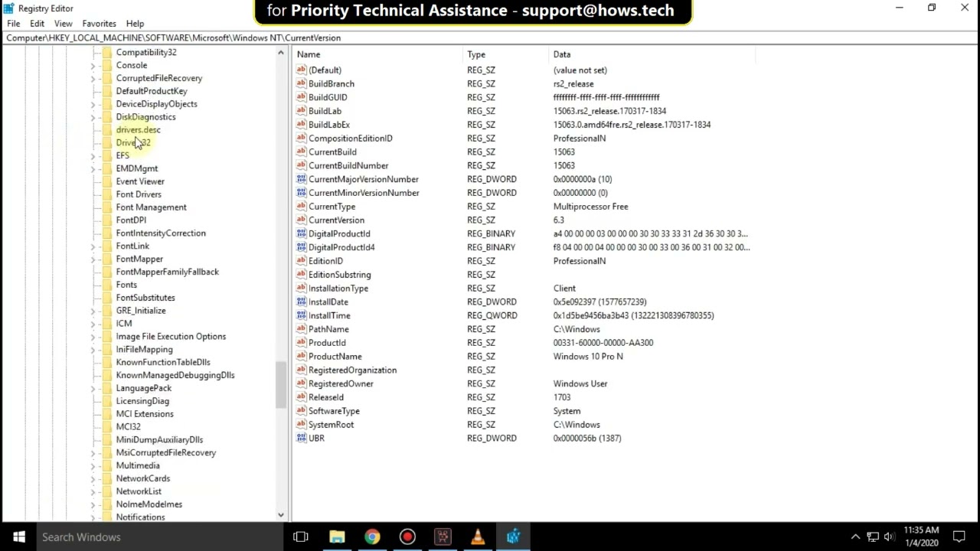Click the ReleaseId string value icon
This screenshot has height=551, width=980.
pyautogui.click(x=301, y=397)
